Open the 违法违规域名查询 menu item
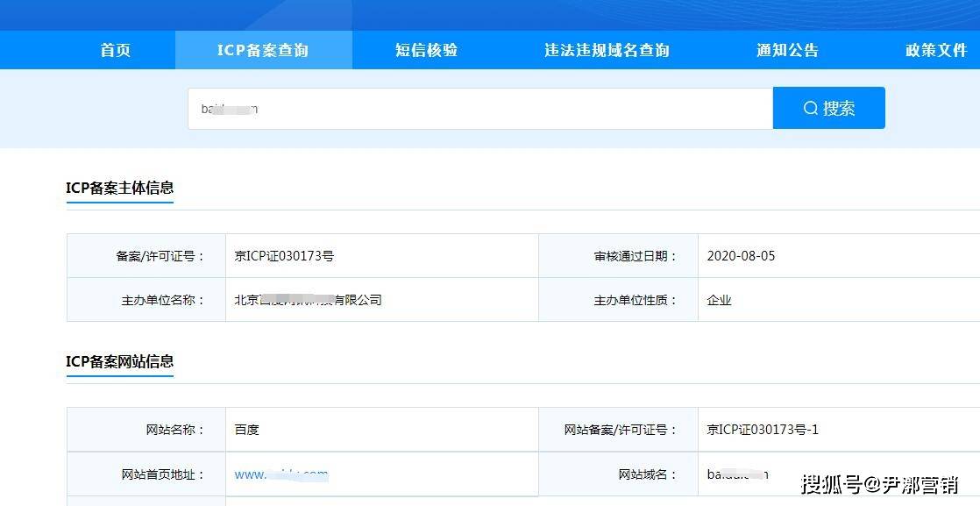The image size is (980, 506). 607,50
